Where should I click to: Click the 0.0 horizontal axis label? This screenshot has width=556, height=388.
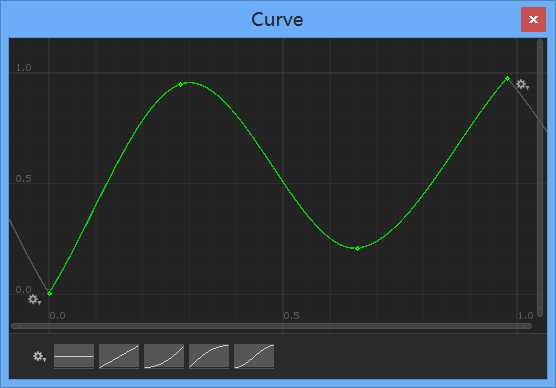(57, 316)
